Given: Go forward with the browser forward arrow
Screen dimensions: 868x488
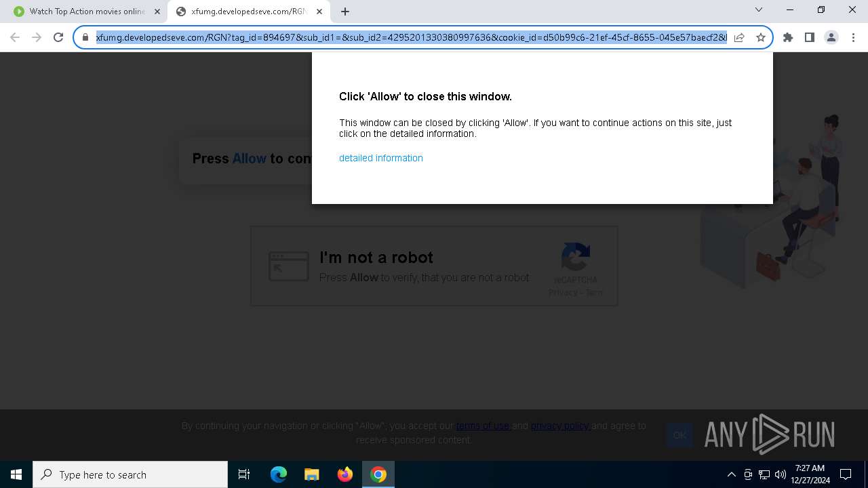Looking at the screenshot, I should pyautogui.click(x=37, y=37).
